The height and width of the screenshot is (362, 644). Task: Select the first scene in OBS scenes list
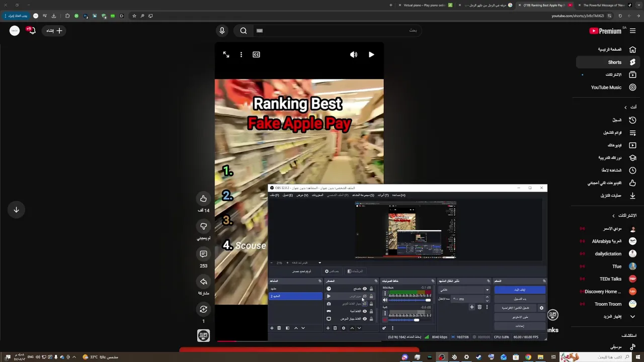tap(295, 289)
